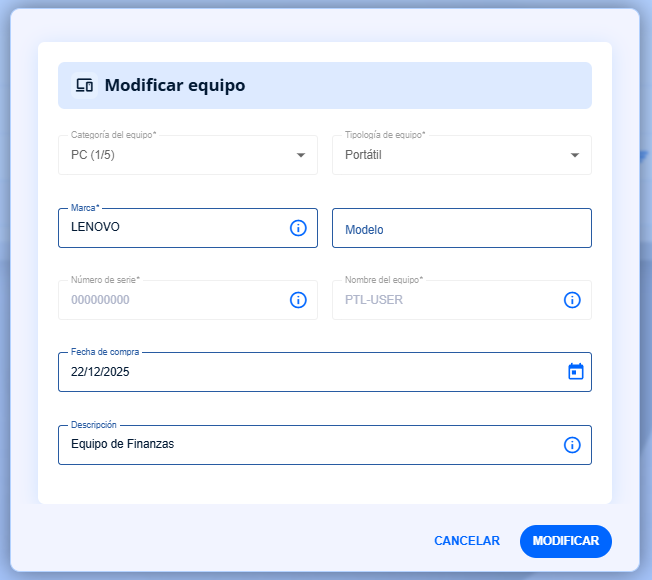Show info for the Marca field

(x=298, y=228)
